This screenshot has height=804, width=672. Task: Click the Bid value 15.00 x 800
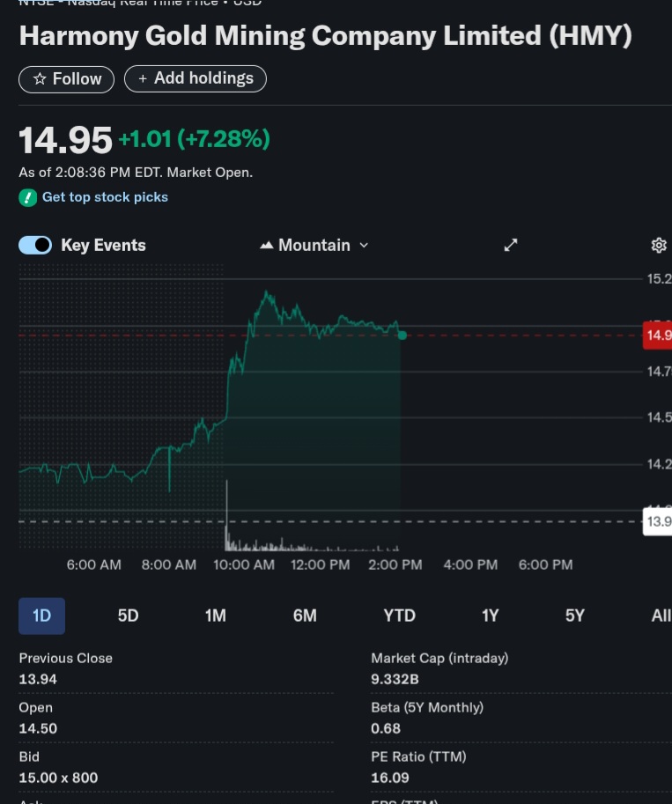click(x=58, y=778)
